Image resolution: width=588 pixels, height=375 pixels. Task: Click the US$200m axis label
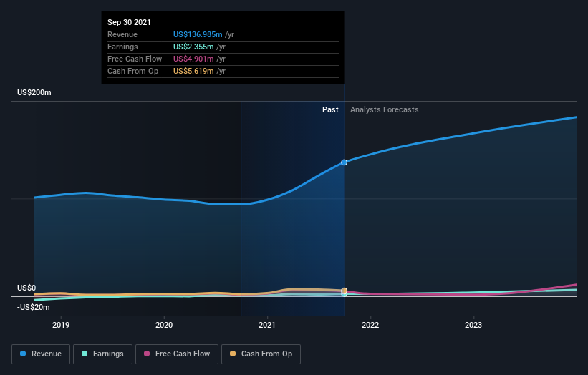coord(34,92)
